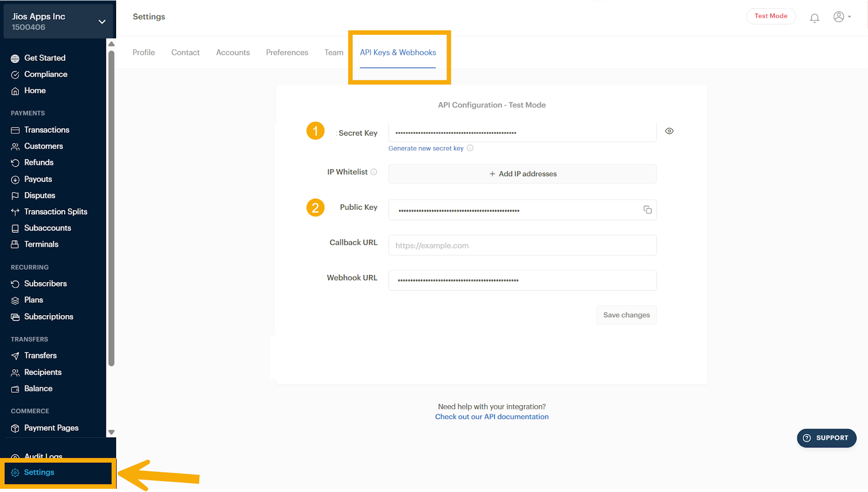Switch to the Accounts tab
Screen dimensions: 868x492
pyautogui.click(x=233, y=53)
